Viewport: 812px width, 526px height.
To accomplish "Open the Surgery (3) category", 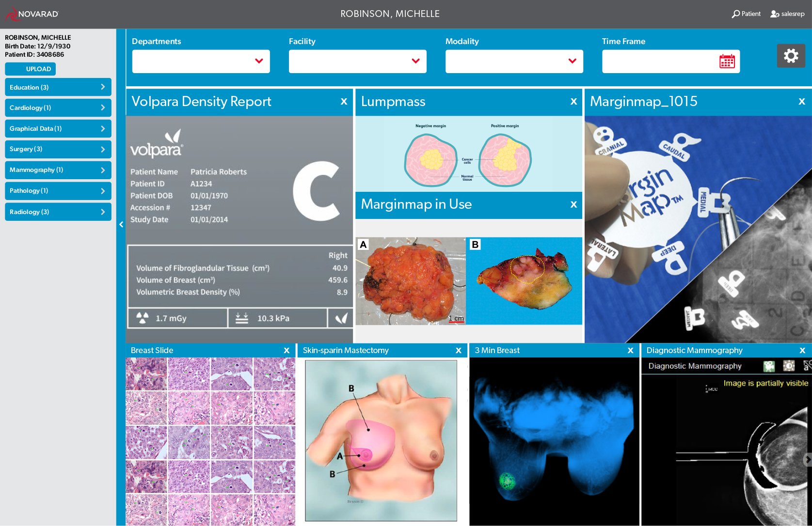I will coord(58,149).
